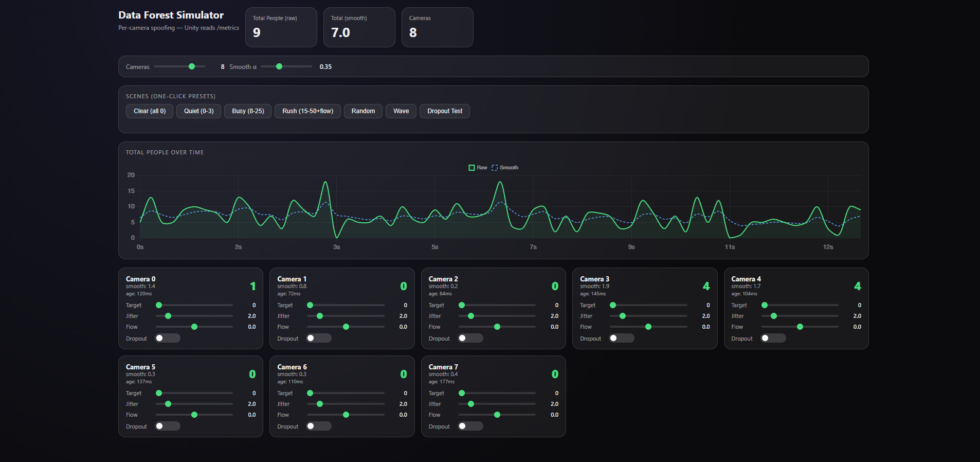Click the Cameras count slider handle
980x462 pixels.
192,66
